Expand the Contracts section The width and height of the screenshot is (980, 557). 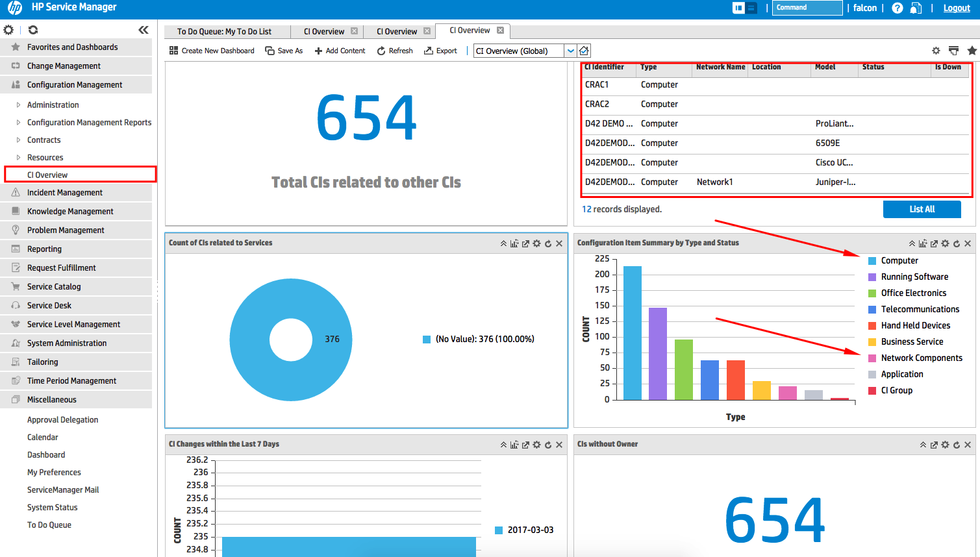pyautogui.click(x=18, y=140)
